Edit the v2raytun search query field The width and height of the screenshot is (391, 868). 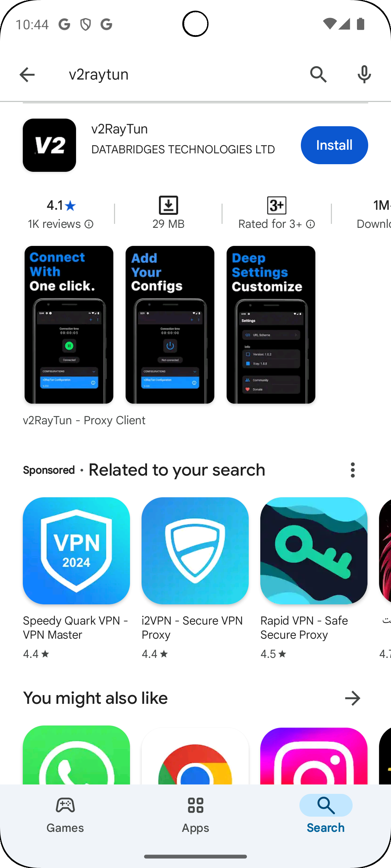181,75
